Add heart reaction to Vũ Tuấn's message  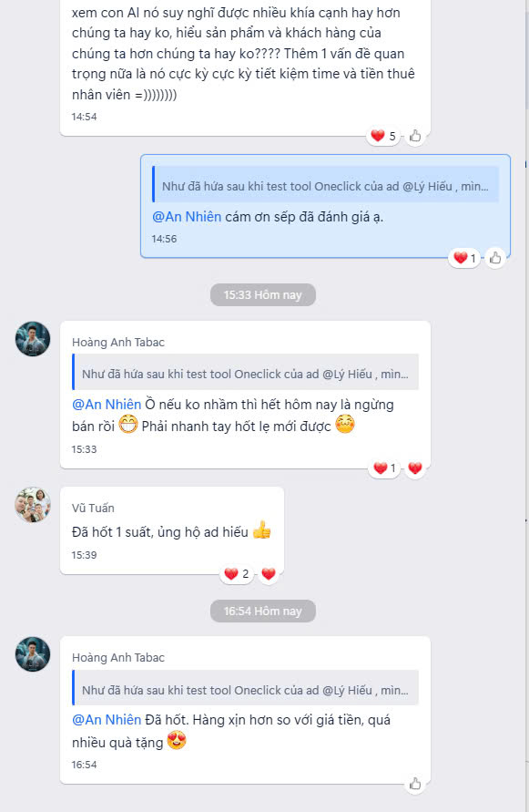(x=269, y=574)
